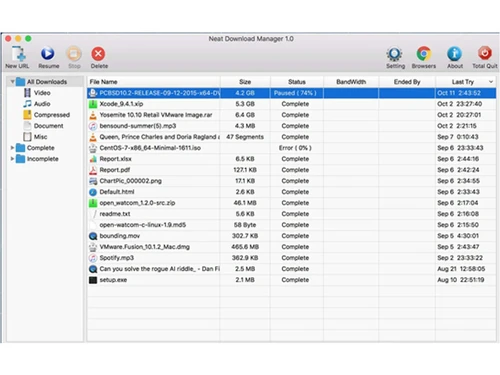
Task: Click the bounding.mov QuickTime icon
Action: tap(93, 236)
